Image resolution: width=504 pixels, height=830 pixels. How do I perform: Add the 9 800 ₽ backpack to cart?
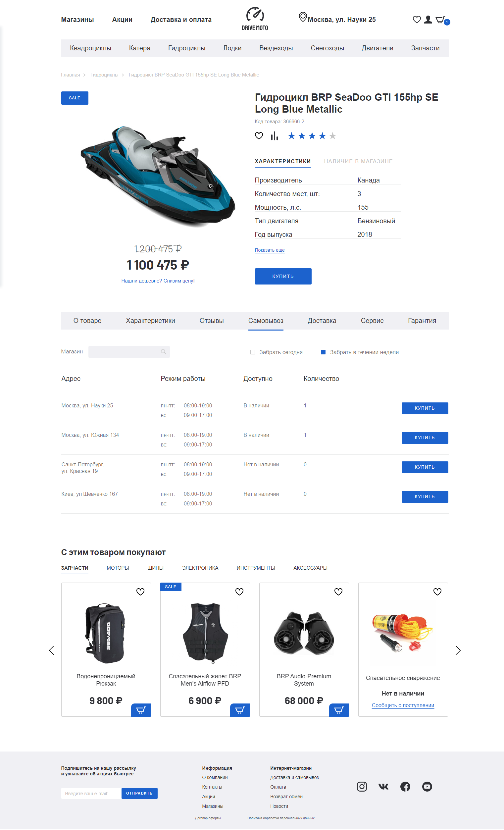141,710
